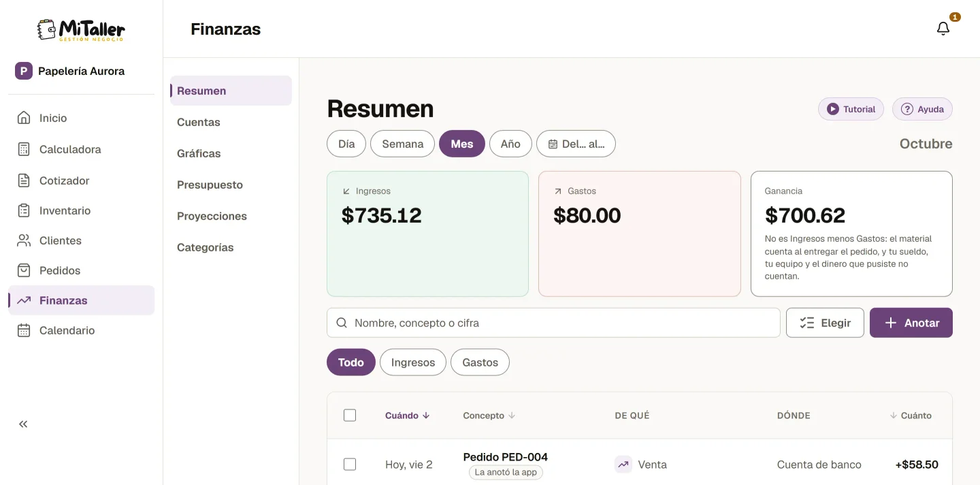Open the Categorías subsection
Image resolution: width=980 pixels, height=485 pixels.
click(231, 247)
